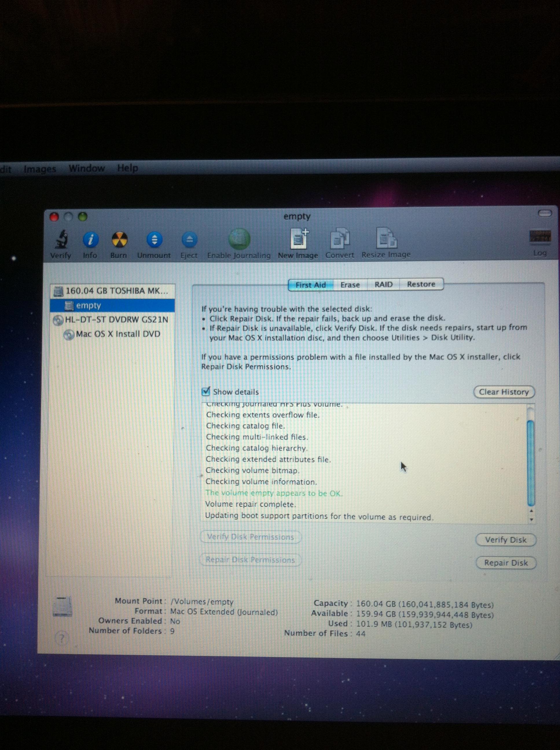
Task: Switch to the First Aid tab
Action: (311, 285)
